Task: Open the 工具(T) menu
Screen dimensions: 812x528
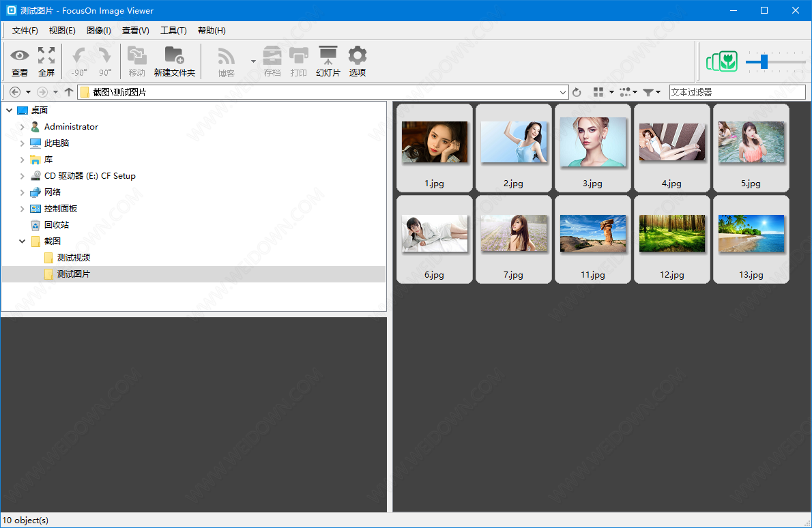Action: (173, 31)
